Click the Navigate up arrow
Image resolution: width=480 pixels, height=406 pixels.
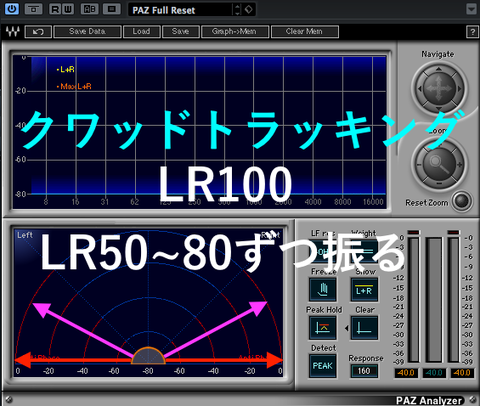click(438, 69)
